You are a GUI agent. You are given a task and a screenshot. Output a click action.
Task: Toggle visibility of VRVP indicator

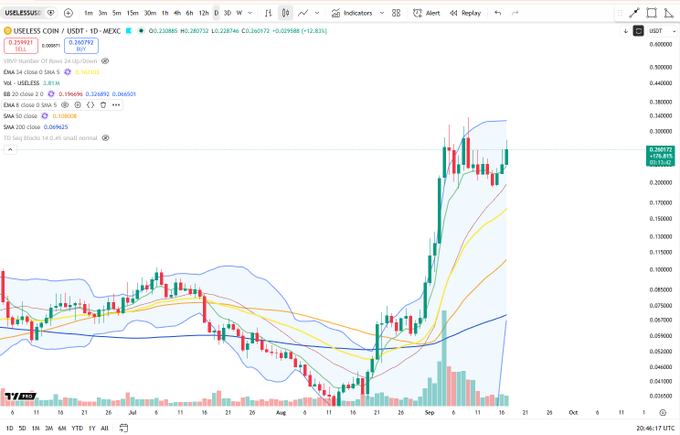105,61
